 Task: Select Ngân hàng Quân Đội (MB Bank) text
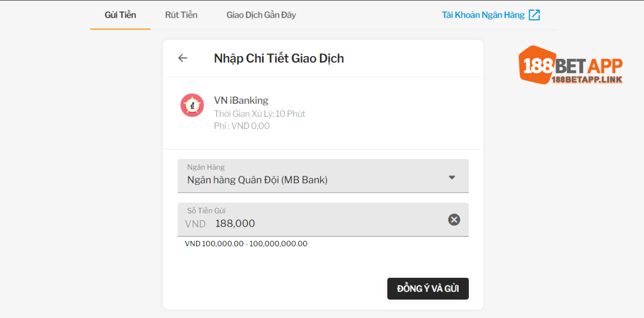[x=257, y=180]
